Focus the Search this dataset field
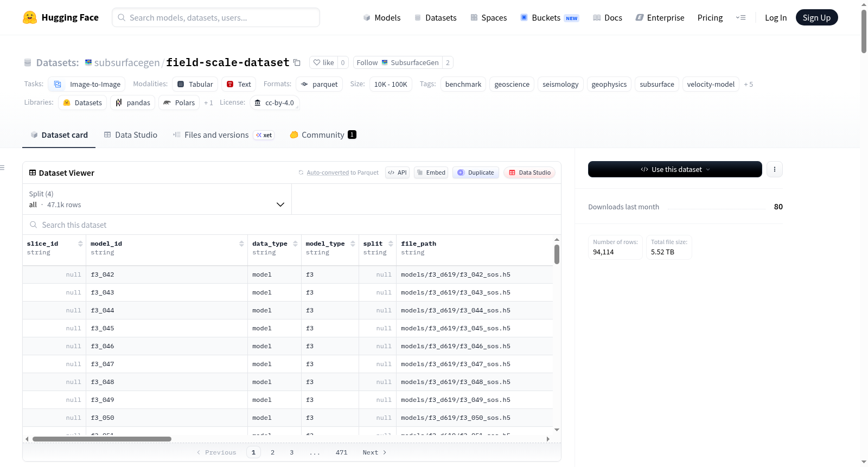 pyautogui.click(x=292, y=225)
